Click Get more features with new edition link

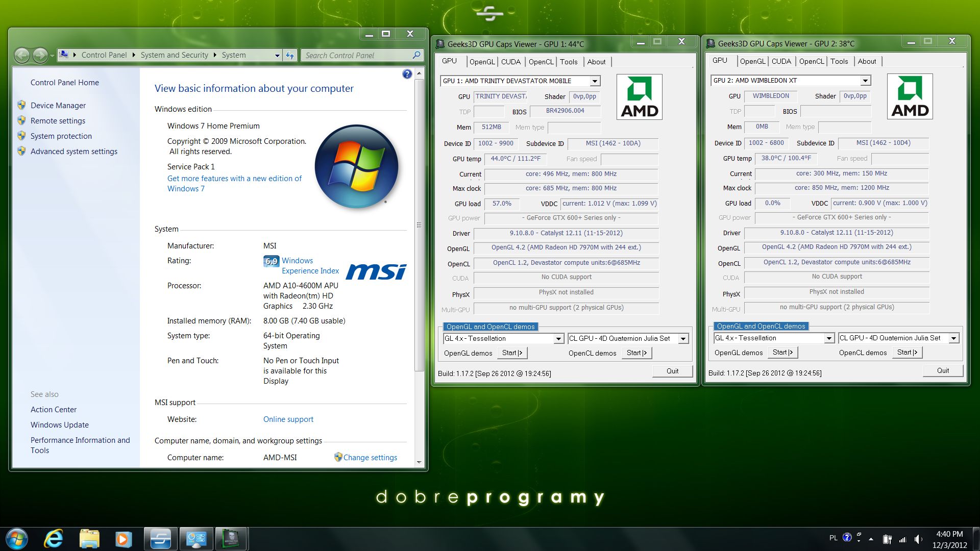click(x=234, y=184)
